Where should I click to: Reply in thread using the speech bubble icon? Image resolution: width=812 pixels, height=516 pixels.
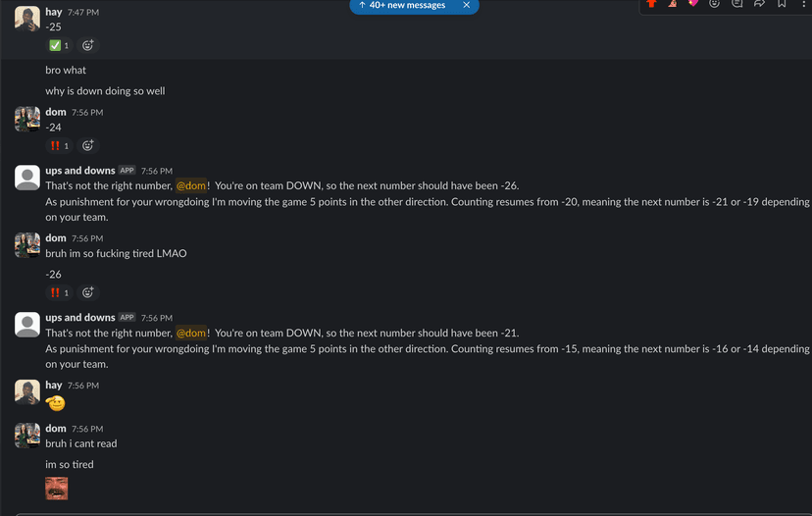(x=736, y=3)
